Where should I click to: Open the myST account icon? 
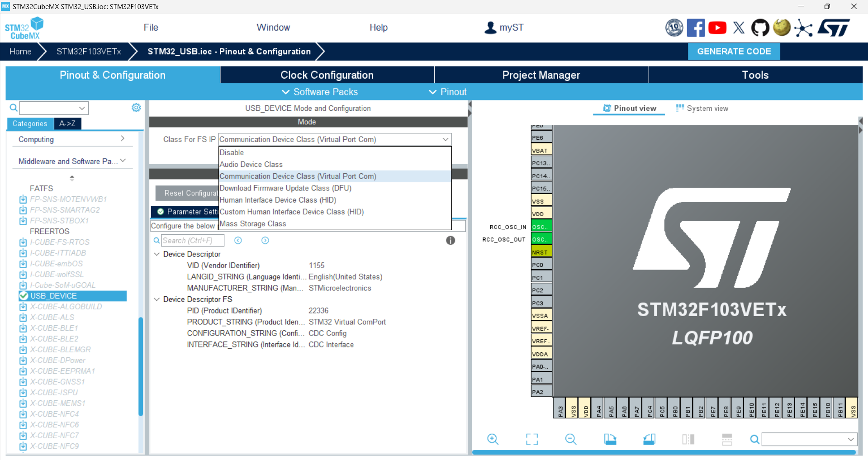click(x=490, y=28)
